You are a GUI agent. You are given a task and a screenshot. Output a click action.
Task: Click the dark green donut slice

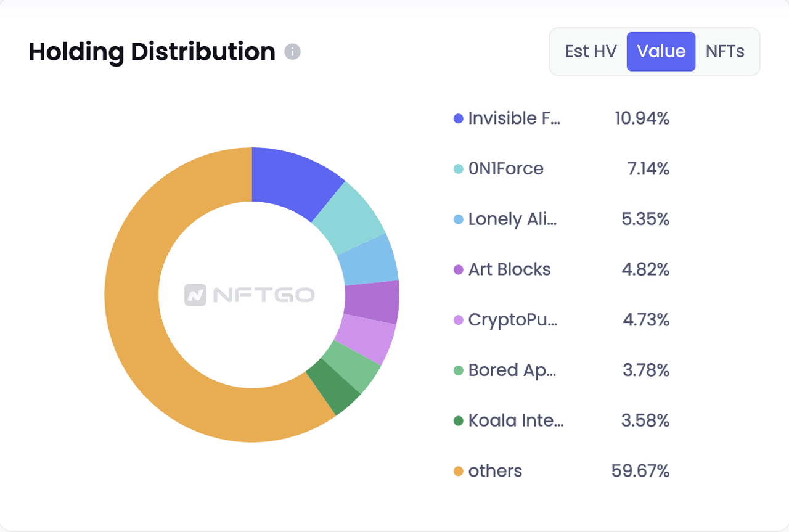point(335,387)
